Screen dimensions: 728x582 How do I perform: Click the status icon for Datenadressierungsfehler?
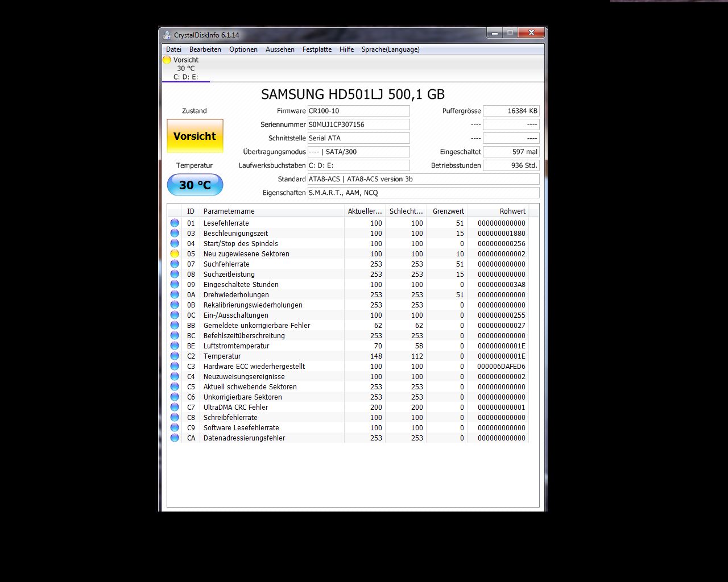[175, 438]
